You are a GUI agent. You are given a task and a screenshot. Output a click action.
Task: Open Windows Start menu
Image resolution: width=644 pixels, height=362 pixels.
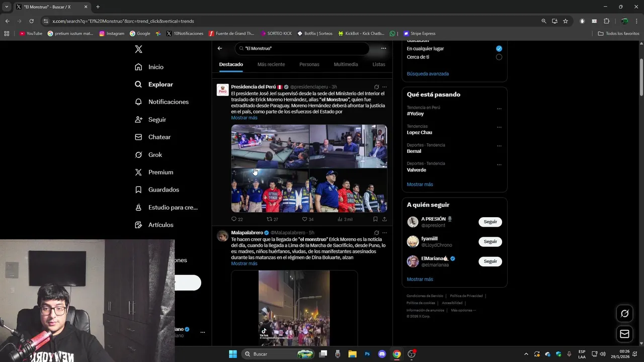[x=233, y=354]
